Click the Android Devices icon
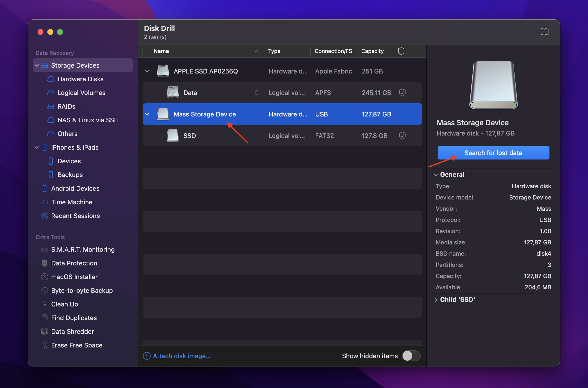Image resolution: width=588 pixels, height=388 pixels. point(44,188)
